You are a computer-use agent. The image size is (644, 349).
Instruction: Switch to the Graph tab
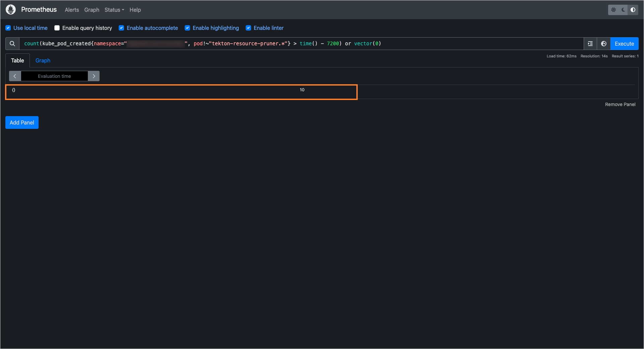pyautogui.click(x=43, y=60)
